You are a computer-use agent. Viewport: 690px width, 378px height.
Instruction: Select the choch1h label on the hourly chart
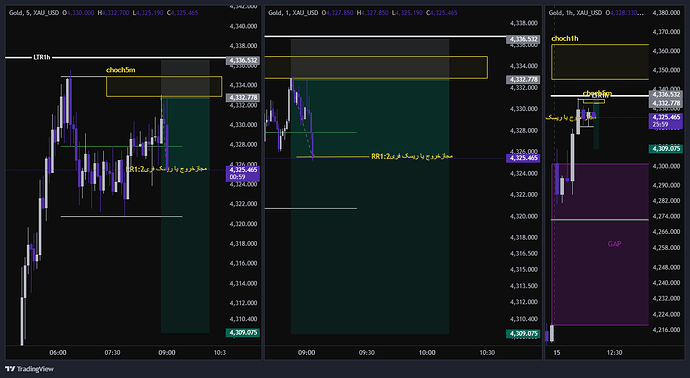tap(565, 39)
